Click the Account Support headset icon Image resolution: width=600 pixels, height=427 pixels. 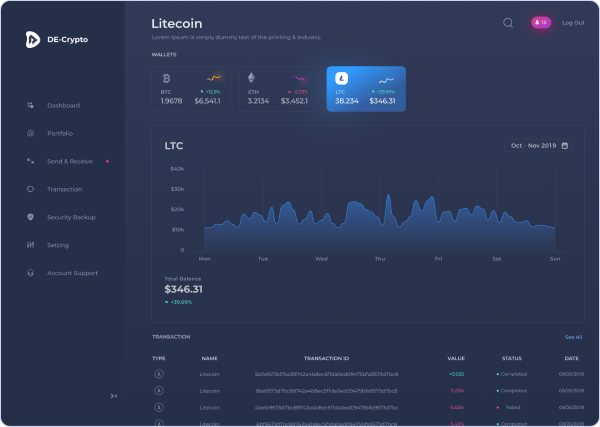31,273
